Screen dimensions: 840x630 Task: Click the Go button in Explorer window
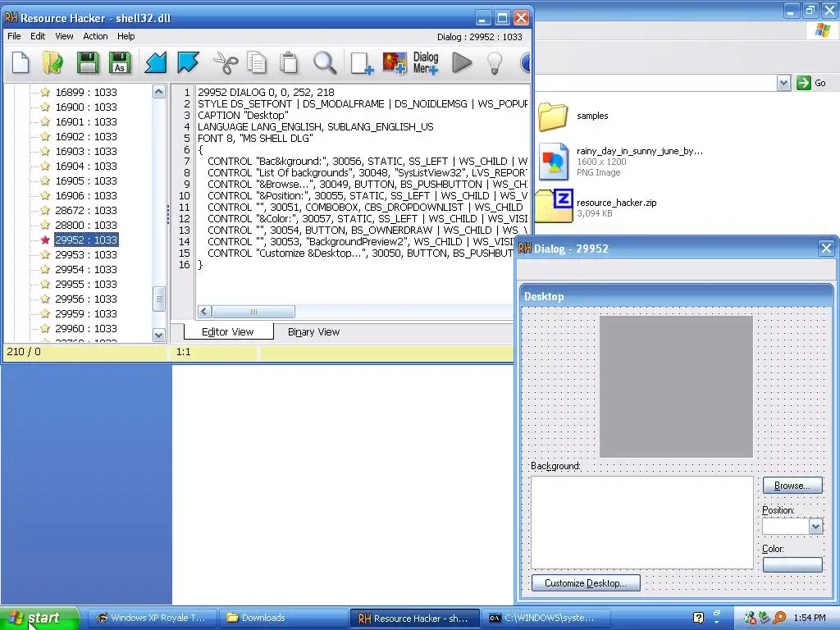(x=811, y=83)
